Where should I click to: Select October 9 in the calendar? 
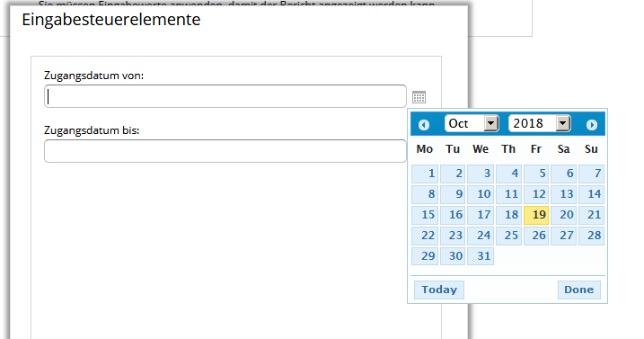pos(453,194)
